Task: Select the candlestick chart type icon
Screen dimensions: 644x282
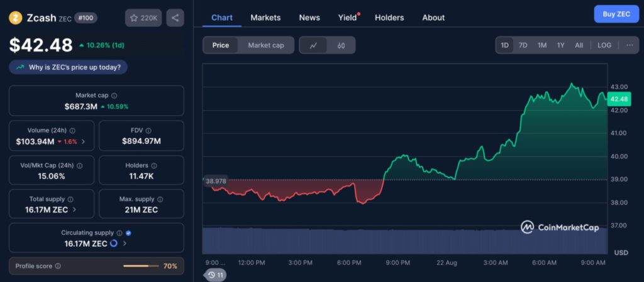Action: tap(341, 45)
